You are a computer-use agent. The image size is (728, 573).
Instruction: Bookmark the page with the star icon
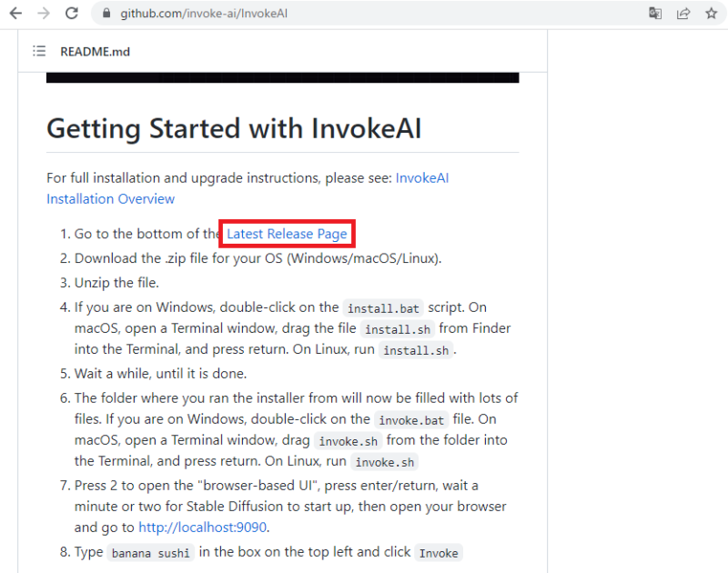point(712,14)
